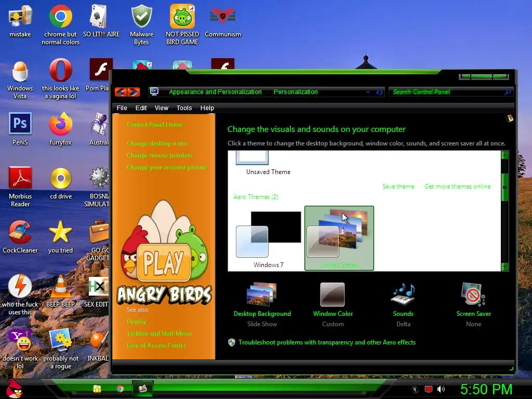The height and width of the screenshot is (399, 532).
Task: Click 'Get more themes online' link
Action: click(x=457, y=187)
